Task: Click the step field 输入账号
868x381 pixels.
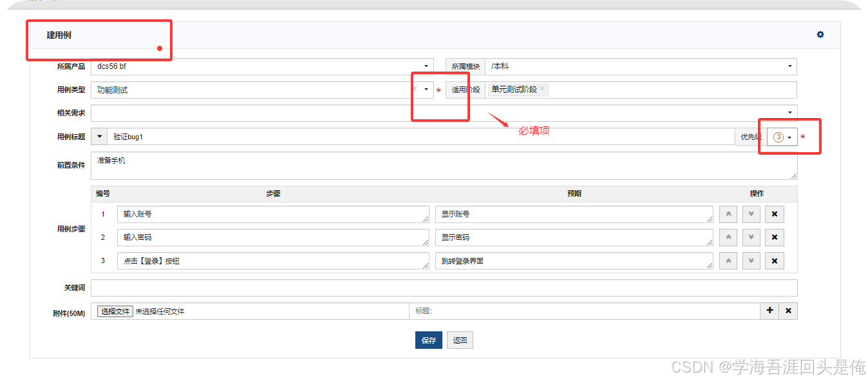Action: pos(273,215)
